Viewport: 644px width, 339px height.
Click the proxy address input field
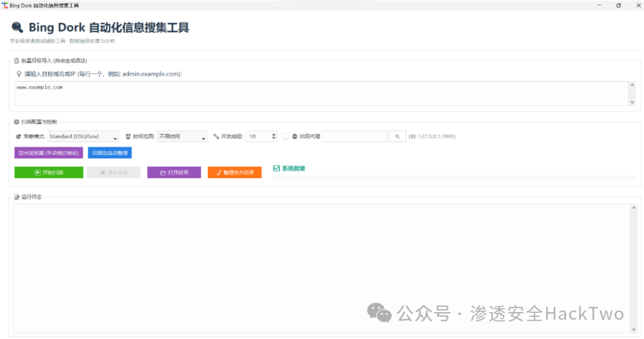[x=355, y=136]
